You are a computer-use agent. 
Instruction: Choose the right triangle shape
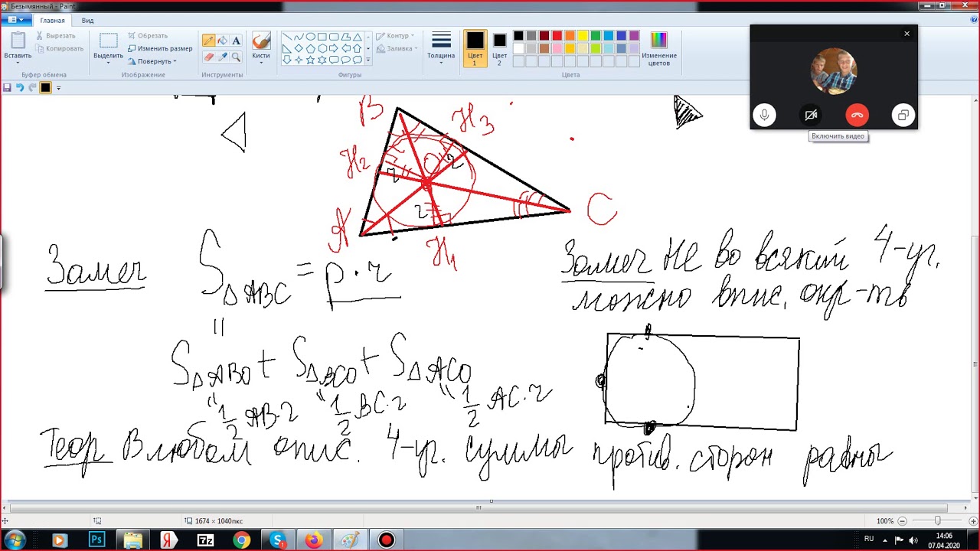(x=286, y=48)
